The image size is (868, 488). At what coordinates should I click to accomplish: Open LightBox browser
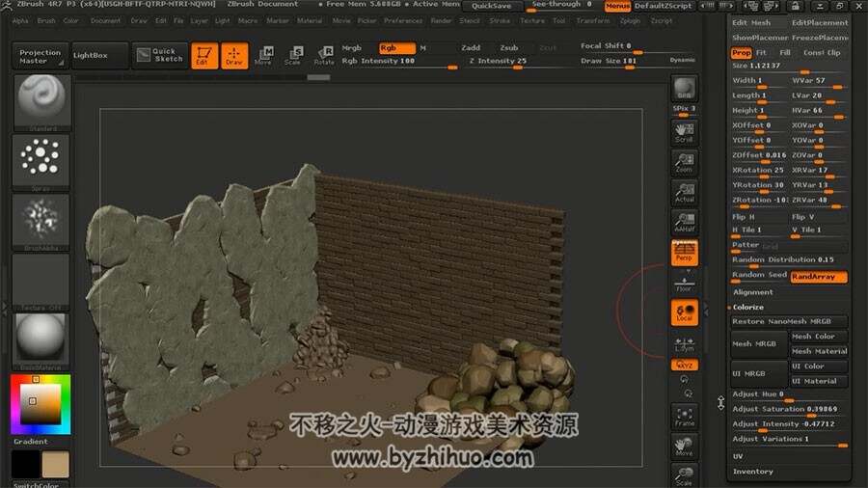tap(99, 56)
